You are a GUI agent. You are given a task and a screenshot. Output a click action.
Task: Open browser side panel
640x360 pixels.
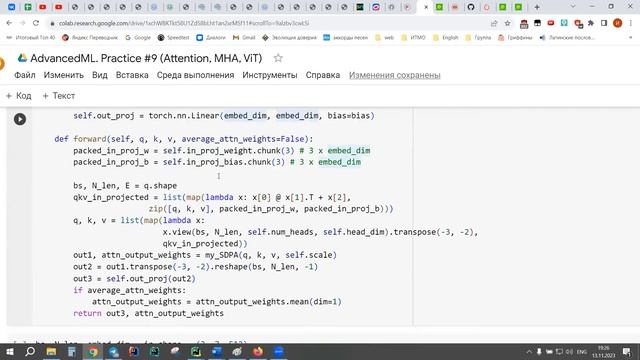[x=604, y=23]
